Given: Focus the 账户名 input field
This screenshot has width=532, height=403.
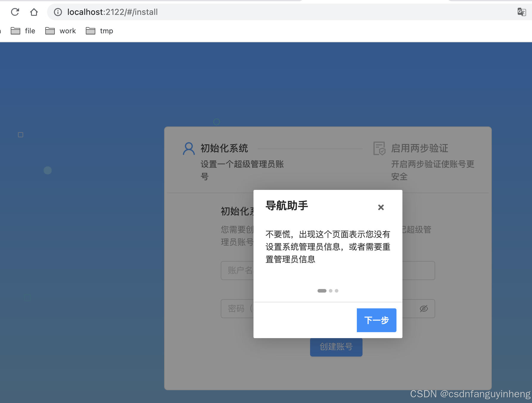Looking at the screenshot, I should [328, 271].
